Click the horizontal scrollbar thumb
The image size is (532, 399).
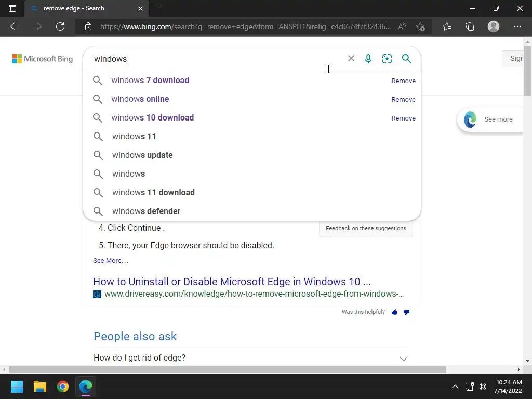coord(228,369)
